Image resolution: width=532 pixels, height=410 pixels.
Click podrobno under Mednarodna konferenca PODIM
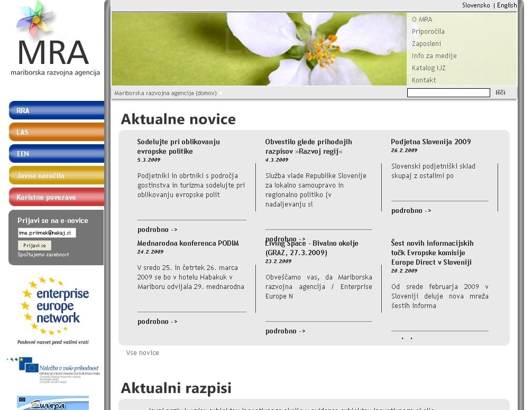point(158,322)
